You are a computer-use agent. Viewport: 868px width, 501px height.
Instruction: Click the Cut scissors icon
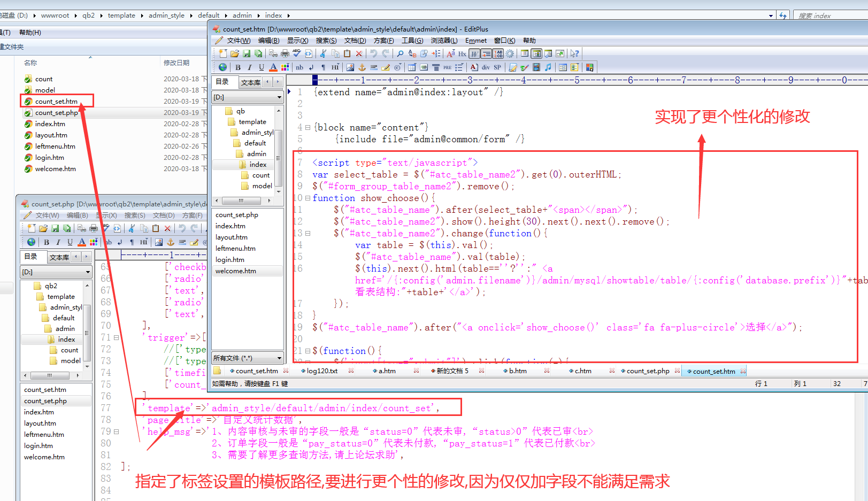[323, 53]
